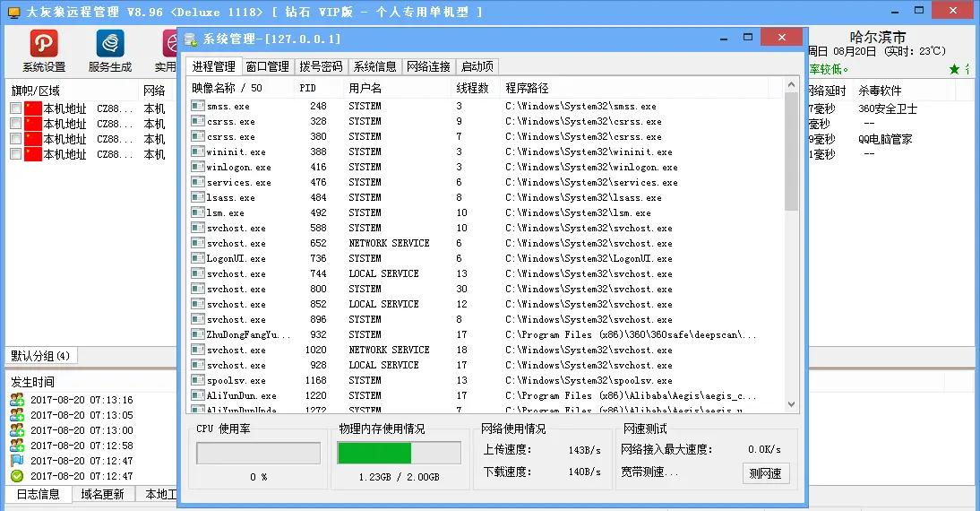
Task: Switch to 窗口管理 tab
Action: point(268,66)
